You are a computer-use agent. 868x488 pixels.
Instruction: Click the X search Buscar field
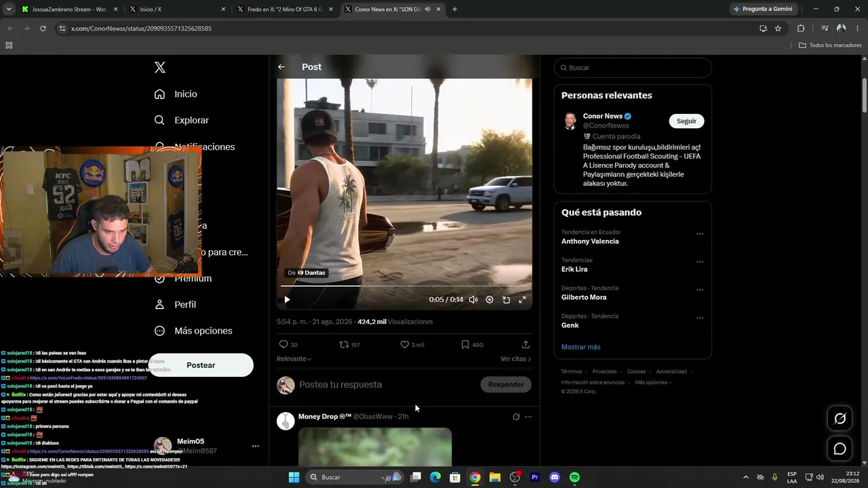point(633,68)
